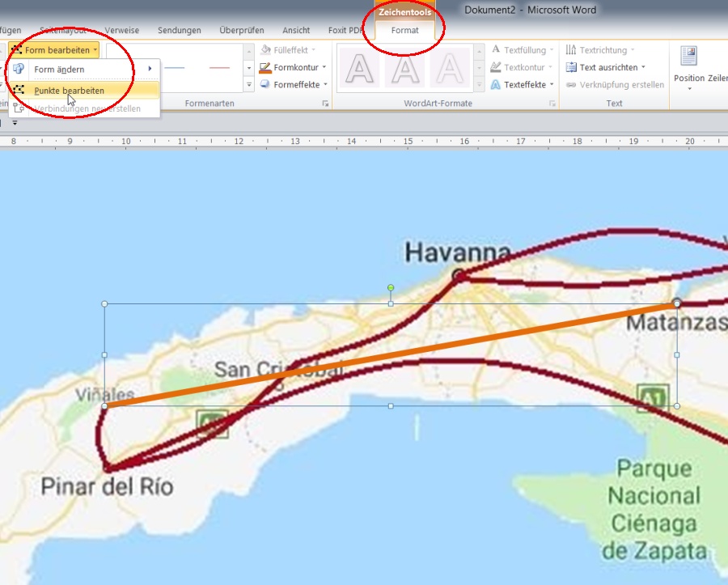Pick the blue line shape style
The image size is (728, 585).
click(x=175, y=68)
